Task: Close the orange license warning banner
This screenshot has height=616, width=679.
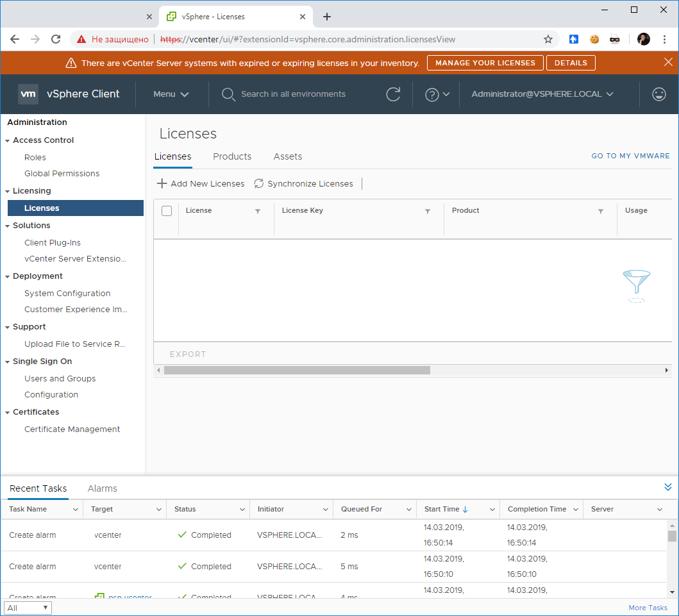Action: (668, 62)
